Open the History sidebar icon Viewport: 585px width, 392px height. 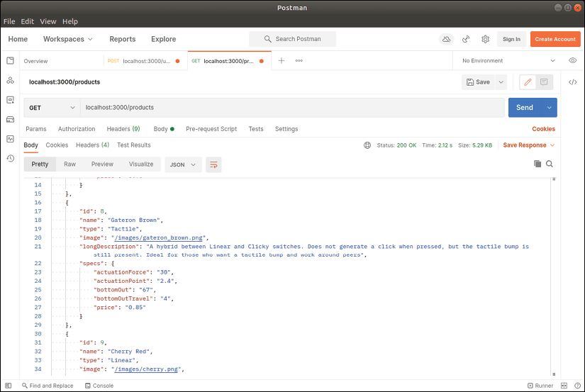[x=10, y=159]
